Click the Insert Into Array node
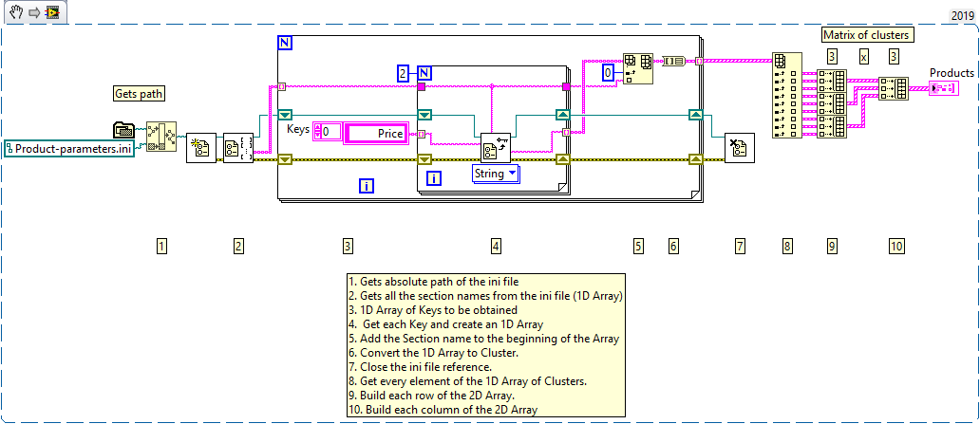Screen dimensions: 980x424 pos(636,69)
